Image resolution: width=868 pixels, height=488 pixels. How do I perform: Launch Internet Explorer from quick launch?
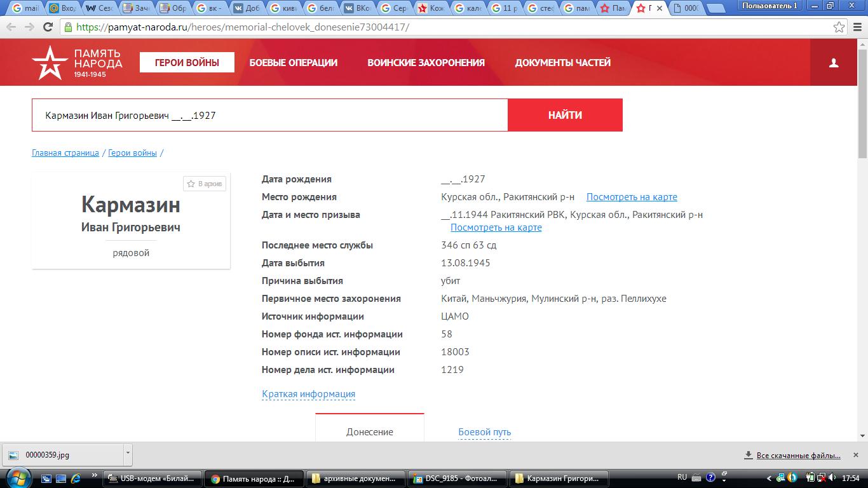tap(76, 478)
